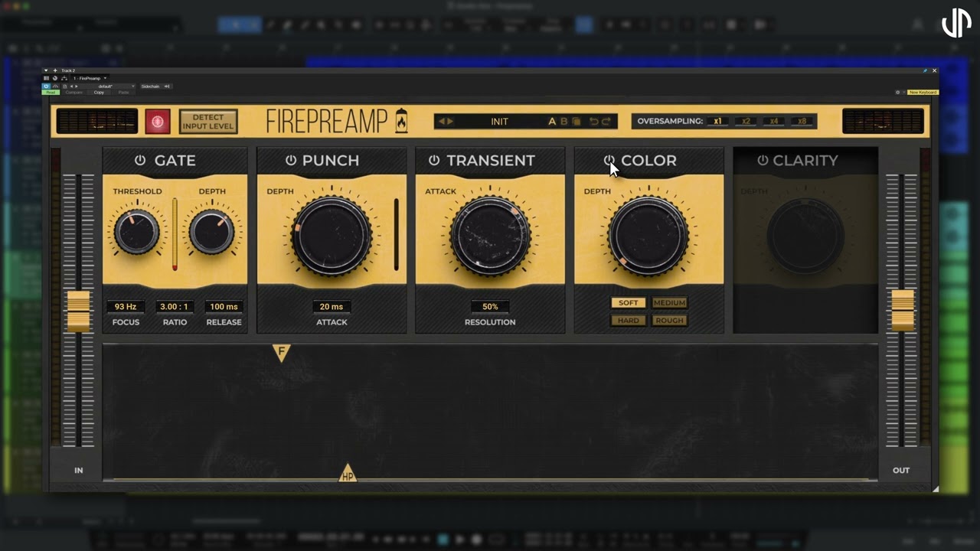The image size is (980, 551).
Task: Click the Read automation mode button
Action: (x=51, y=93)
